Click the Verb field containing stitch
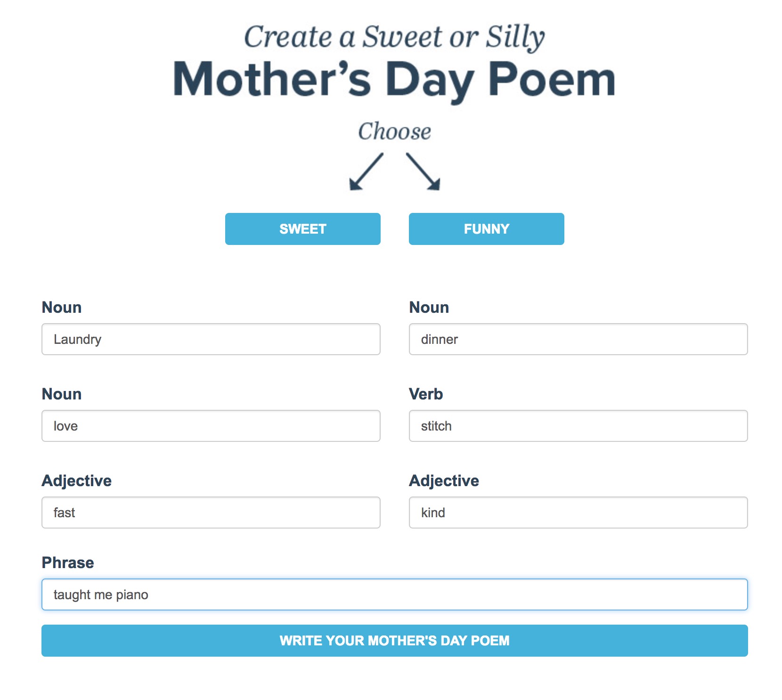Image resolution: width=782 pixels, height=700 pixels. (578, 426)
